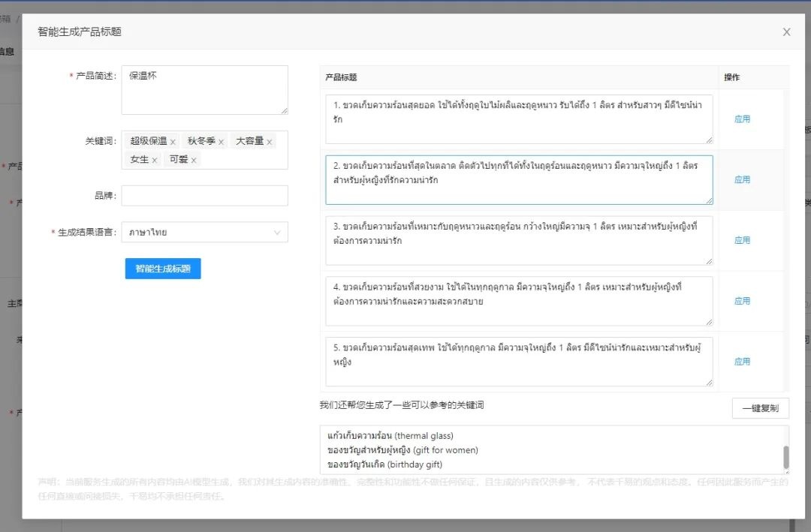Focus the 产品简述 description text area
Image resolution: width=811 pixels, height=532 pixels.
pyautogui.click(x=205, y=90)
